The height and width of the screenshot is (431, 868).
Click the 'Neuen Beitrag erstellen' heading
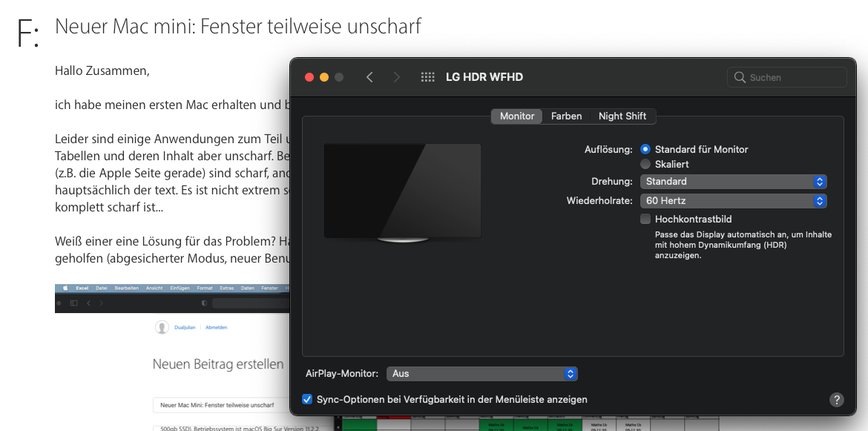(218, 364)
